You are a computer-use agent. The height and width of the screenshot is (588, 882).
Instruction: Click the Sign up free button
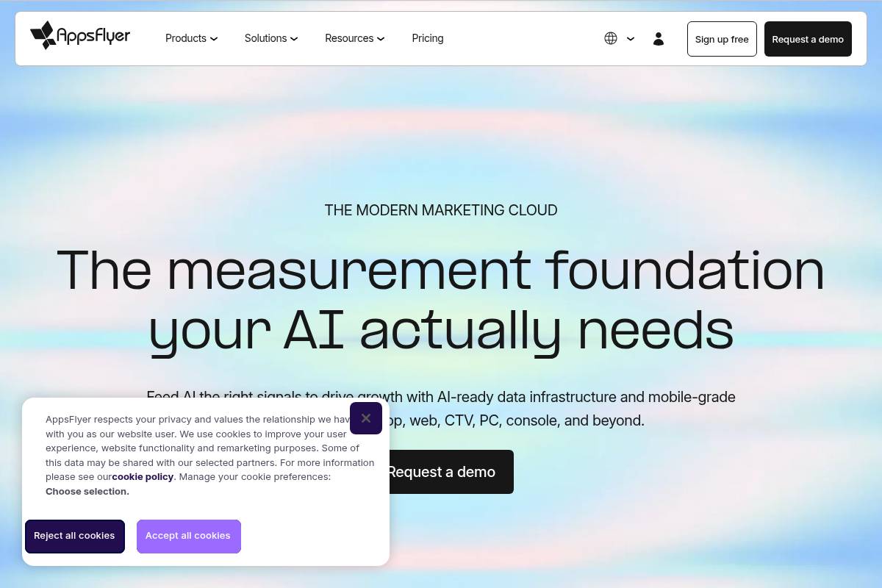(722, 39)
